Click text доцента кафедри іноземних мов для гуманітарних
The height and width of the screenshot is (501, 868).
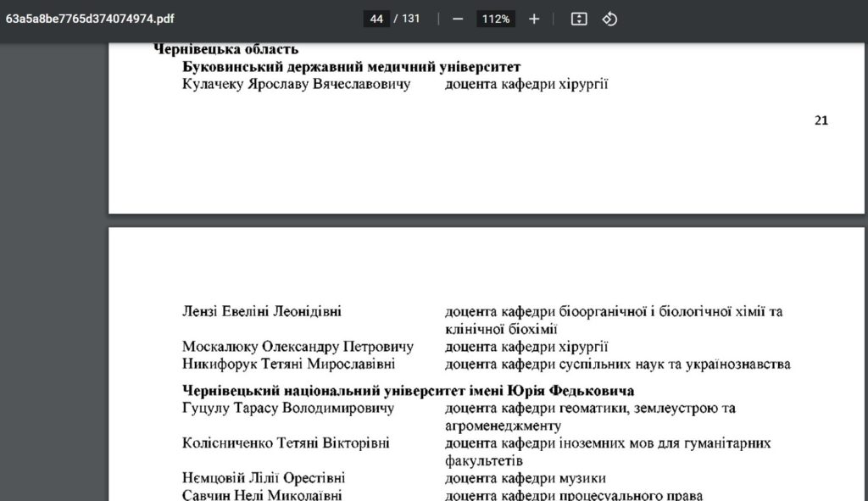[x=608, y=443]
